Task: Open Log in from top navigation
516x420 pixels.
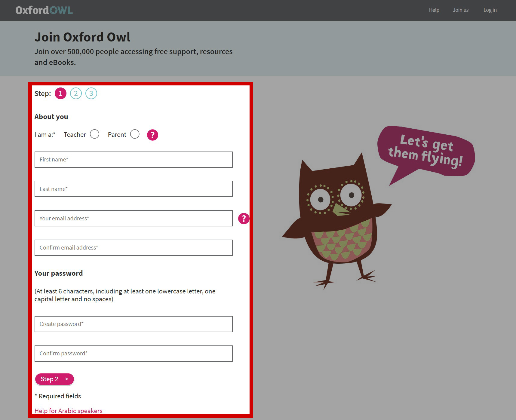Action: (490, 10)
